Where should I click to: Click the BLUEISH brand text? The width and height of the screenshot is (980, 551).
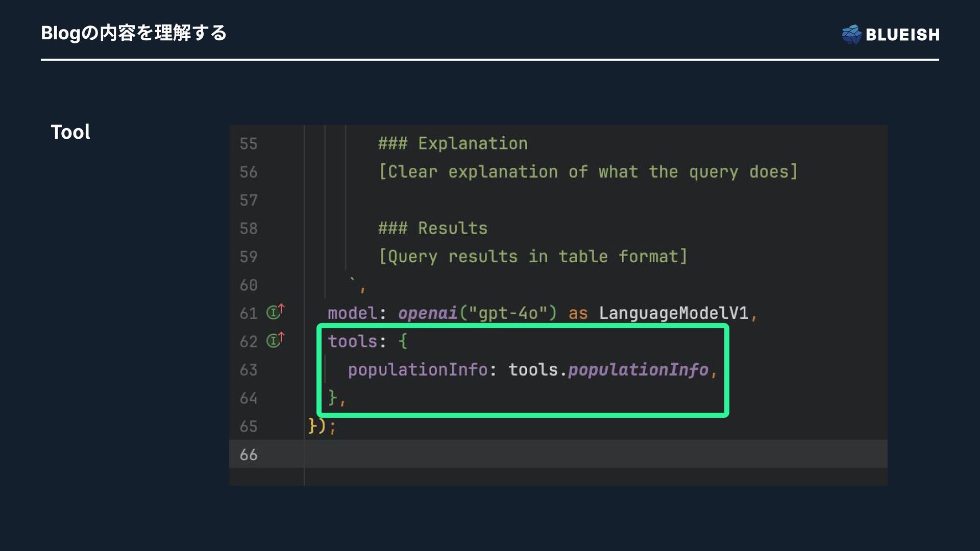[902, 35]
